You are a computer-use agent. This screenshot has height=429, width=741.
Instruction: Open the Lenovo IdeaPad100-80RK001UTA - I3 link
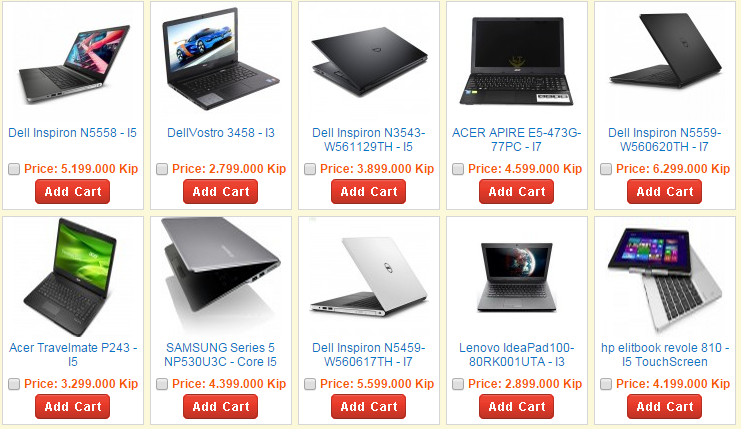517,355
